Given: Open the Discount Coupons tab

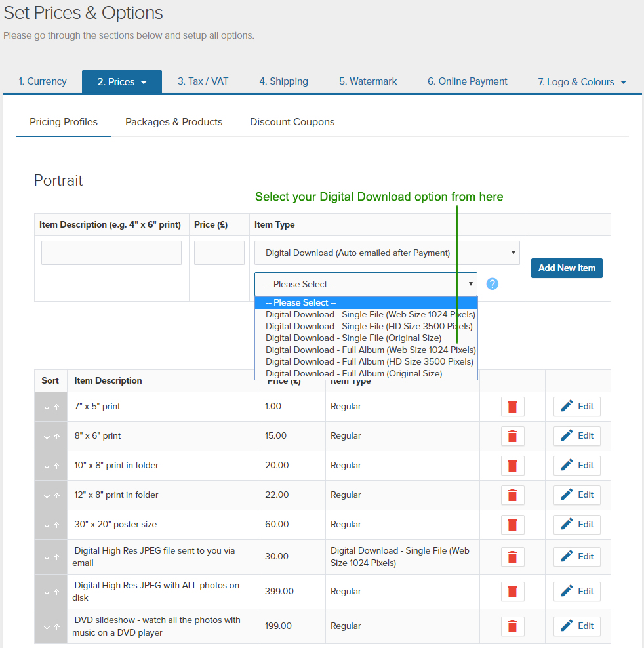Looking at the screenshot, I should pyautogui.click(x=292, y=122).
